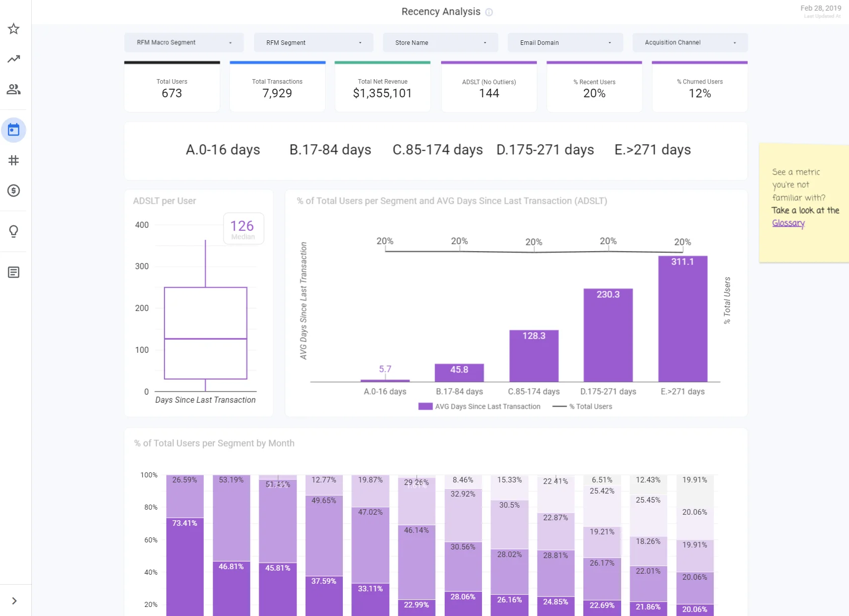849x616 pixels.
Task: Click the lightbulb insights icon
Action: 14,231
